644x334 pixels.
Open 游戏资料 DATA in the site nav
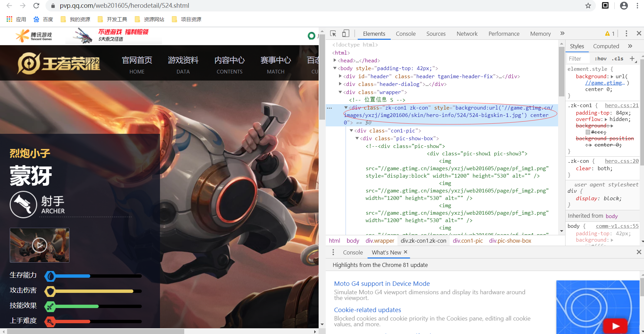click(x=183, y=64)
